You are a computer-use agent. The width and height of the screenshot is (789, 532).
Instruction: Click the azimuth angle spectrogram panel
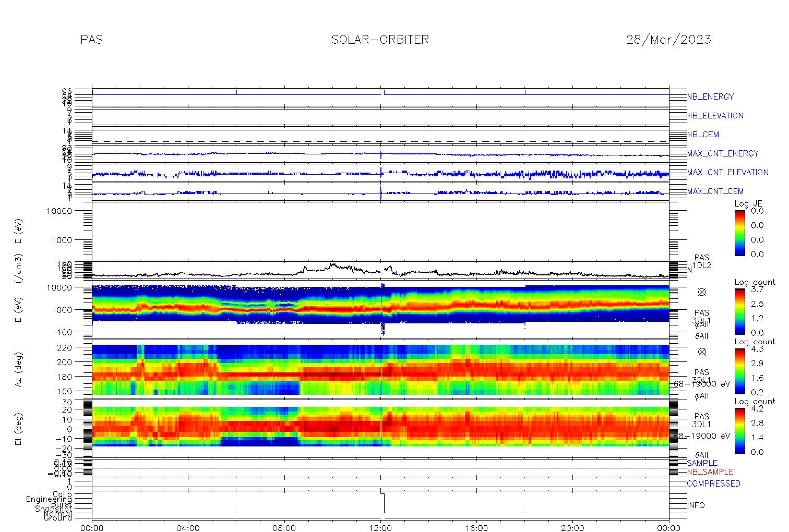(380, 369)
